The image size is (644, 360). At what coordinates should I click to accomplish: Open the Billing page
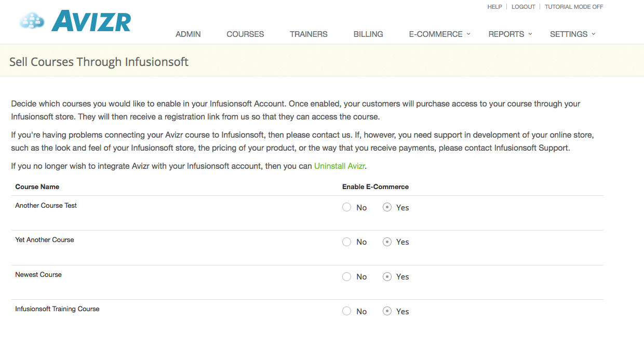pos(368,34)
